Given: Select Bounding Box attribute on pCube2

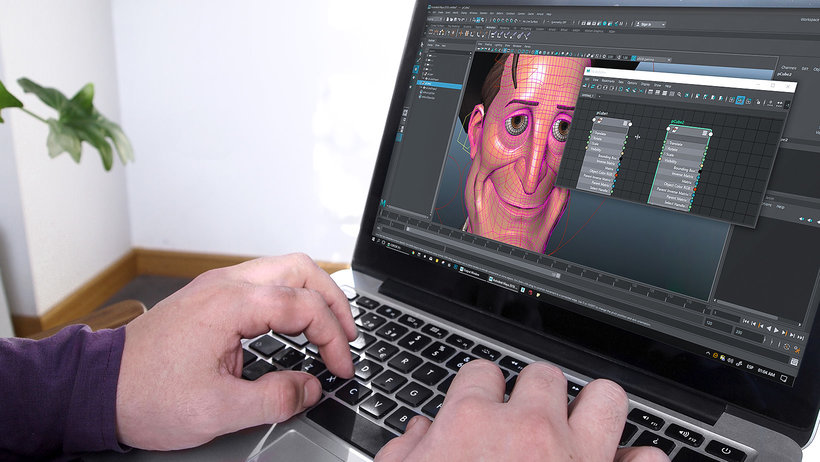Looking at the screenshot, I should [x=684, y=170].
